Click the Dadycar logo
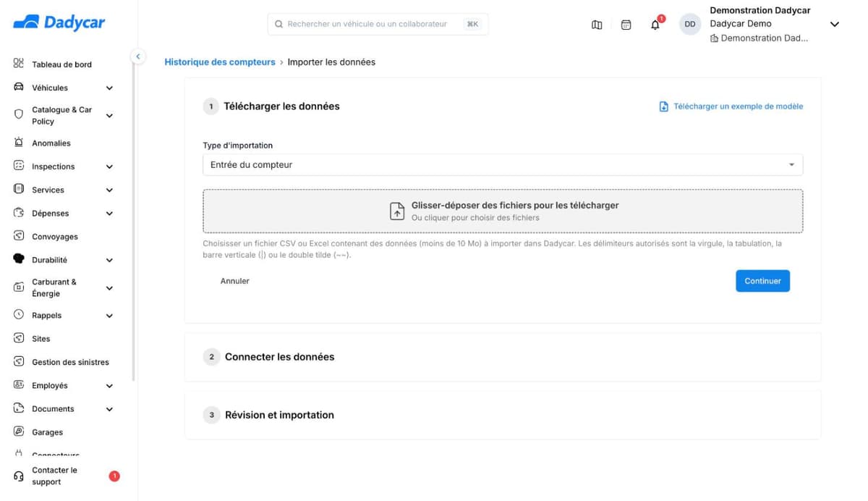Viewport: 868px width, 501px height. point(59,22)
